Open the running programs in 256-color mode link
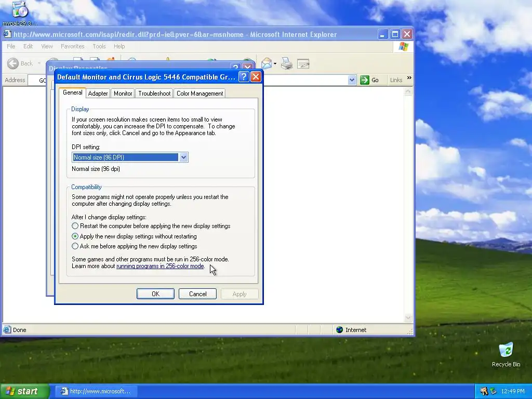Screen dimensions: 532x399 click(160, 266)
